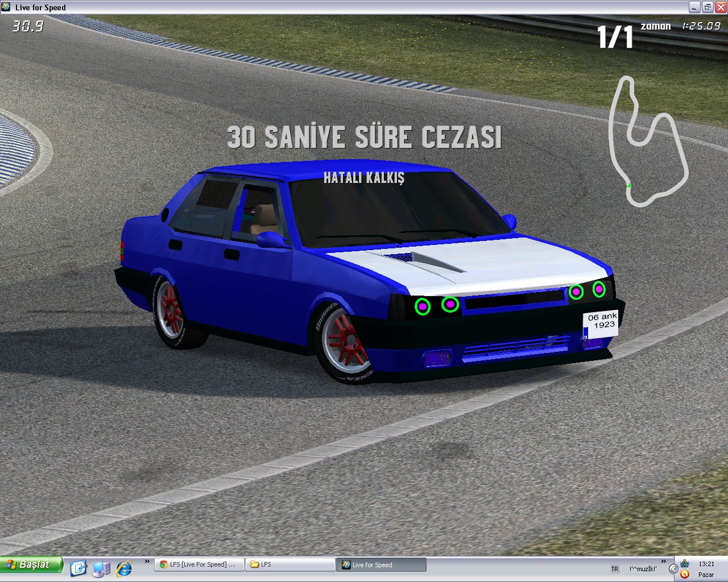Click the 13:21 taskbar clock
Screen dimensions: 728x582
pyautogui.click(x=706, y=564)
